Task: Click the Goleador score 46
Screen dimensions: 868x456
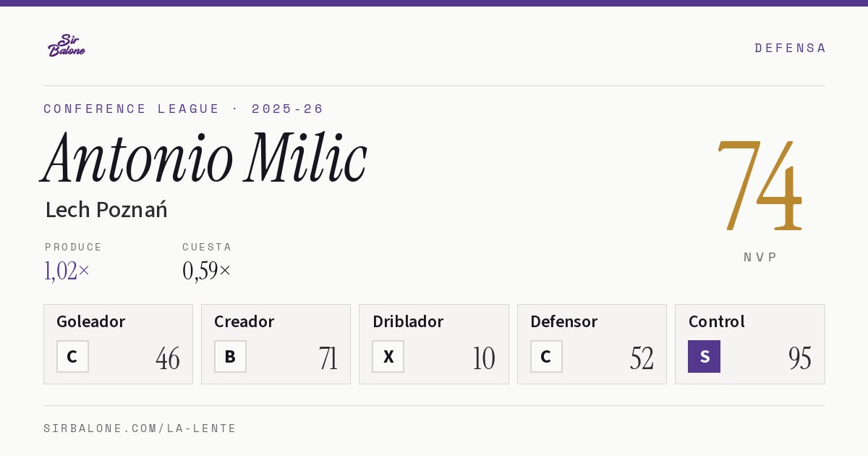Action: tap(168, 358)
